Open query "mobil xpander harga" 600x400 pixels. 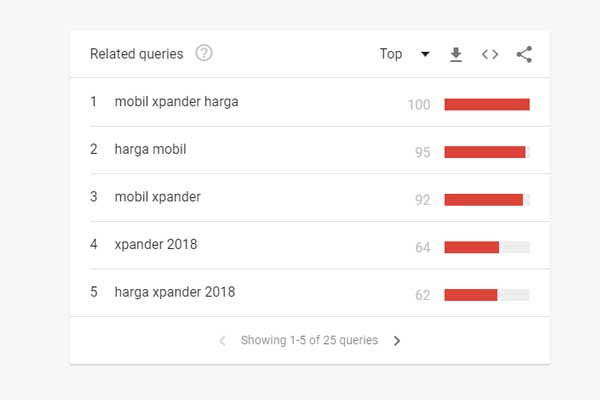coord(176,102)
